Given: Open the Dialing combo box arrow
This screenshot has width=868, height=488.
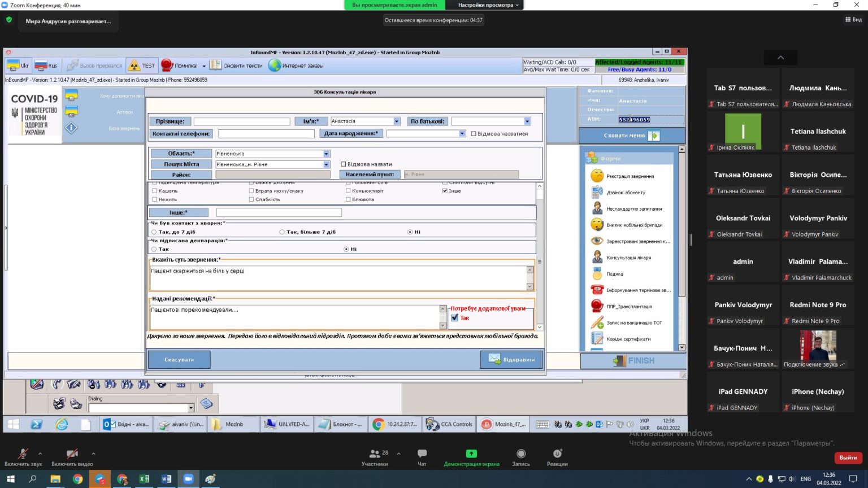Looking at the screenshot, I should (190, 408).
